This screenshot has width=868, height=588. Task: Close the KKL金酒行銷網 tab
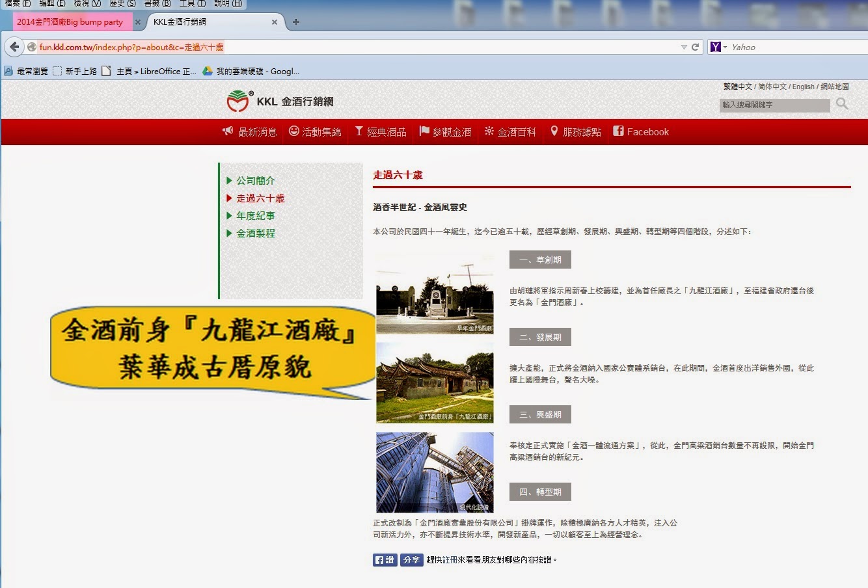click(275, 22)
